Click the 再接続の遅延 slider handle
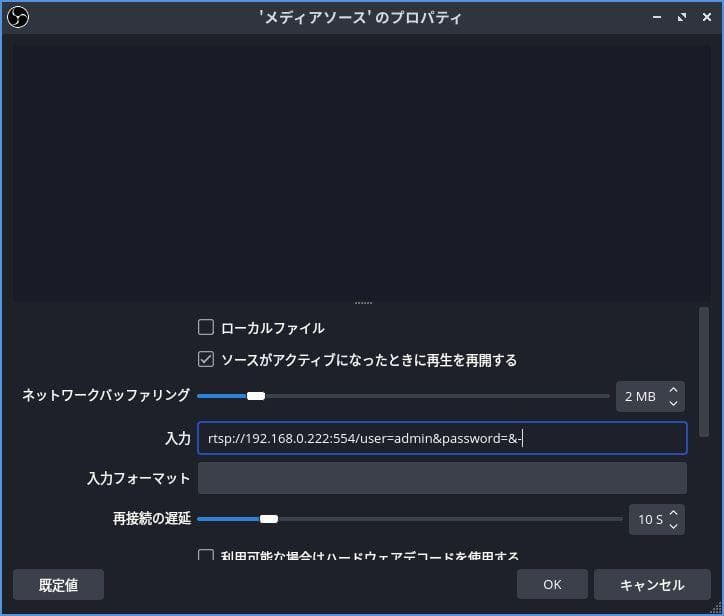724x616 pixels. 269,519
